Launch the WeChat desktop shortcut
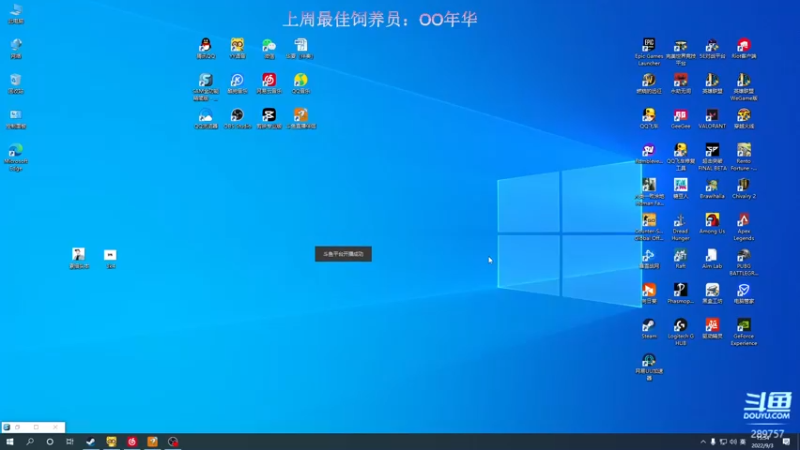The height and width of the screenshot is (450, 800). pos(269,48)
